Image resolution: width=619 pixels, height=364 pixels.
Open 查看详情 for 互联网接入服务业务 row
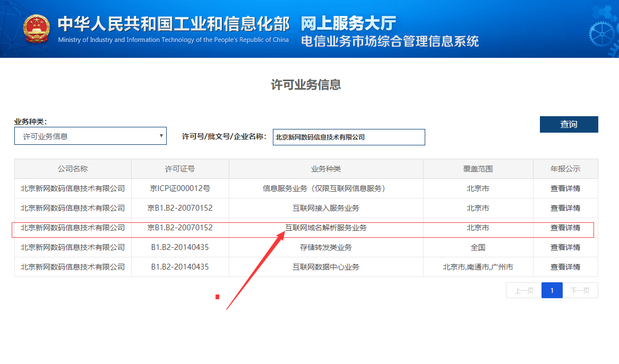click(565, 208)
